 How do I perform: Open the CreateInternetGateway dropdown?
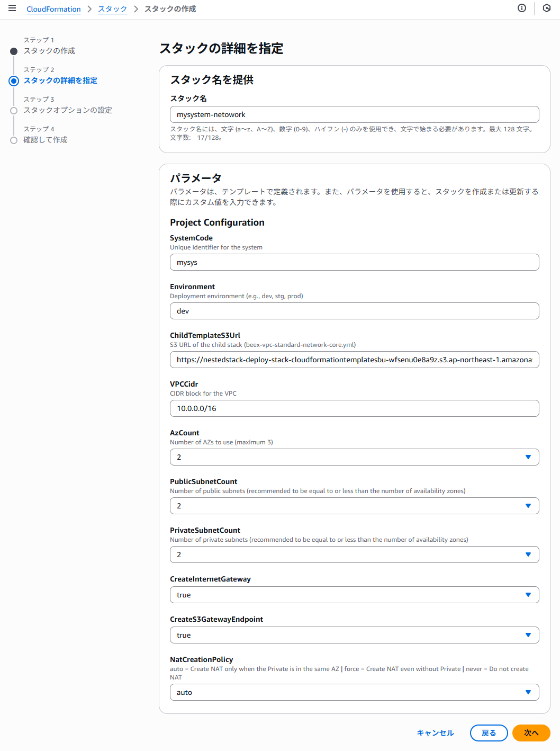(355, 595)
